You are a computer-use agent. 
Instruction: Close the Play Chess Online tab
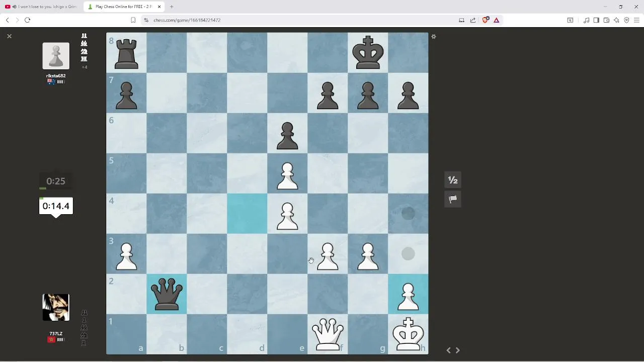click(159, 7)
